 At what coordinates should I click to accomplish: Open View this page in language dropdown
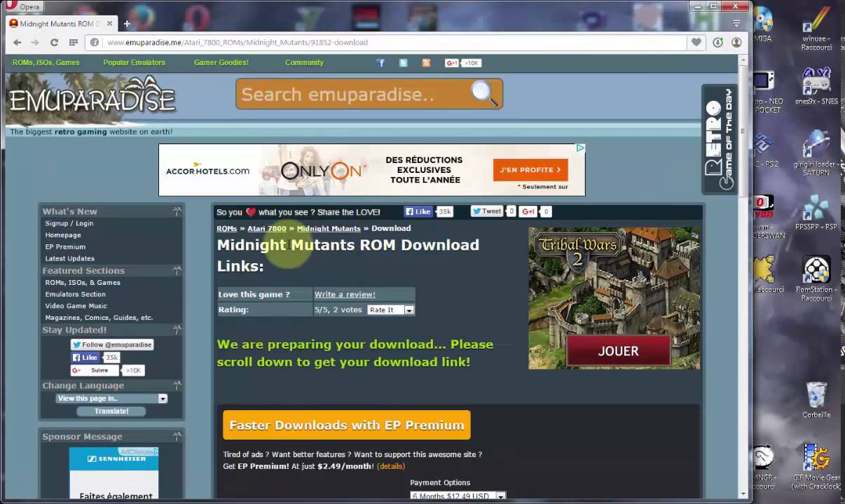pos(112,398)
